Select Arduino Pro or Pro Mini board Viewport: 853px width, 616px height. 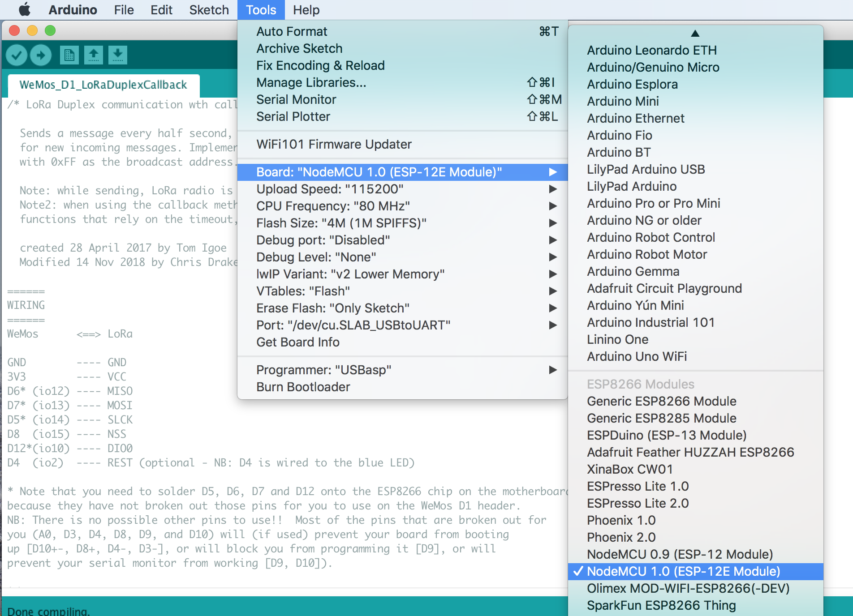[696, 203]
